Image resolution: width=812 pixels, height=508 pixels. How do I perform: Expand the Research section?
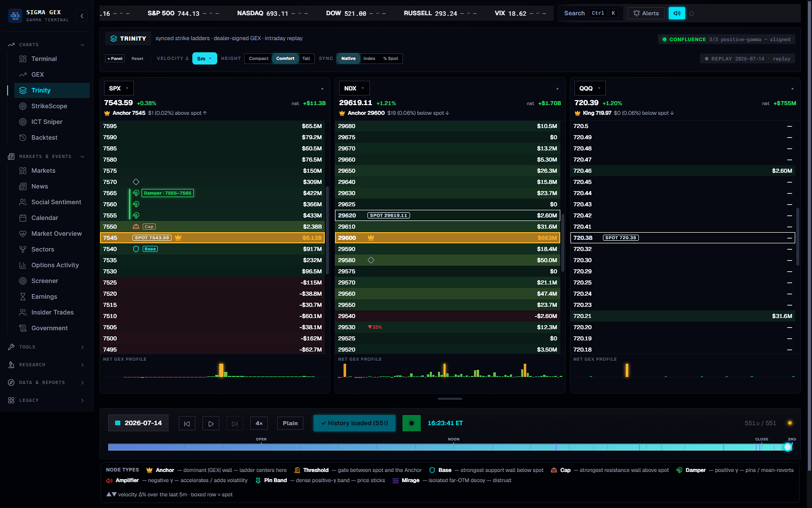tap(46, 365)
